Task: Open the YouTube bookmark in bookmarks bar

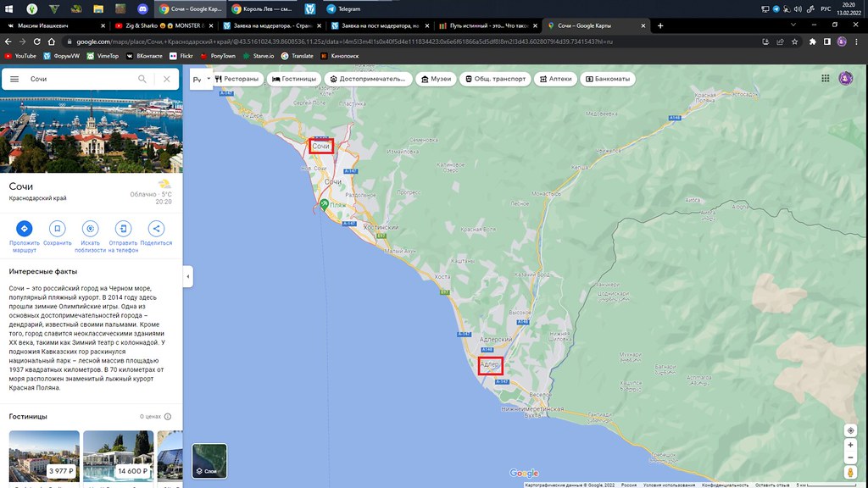Action: tap(20, 56)
